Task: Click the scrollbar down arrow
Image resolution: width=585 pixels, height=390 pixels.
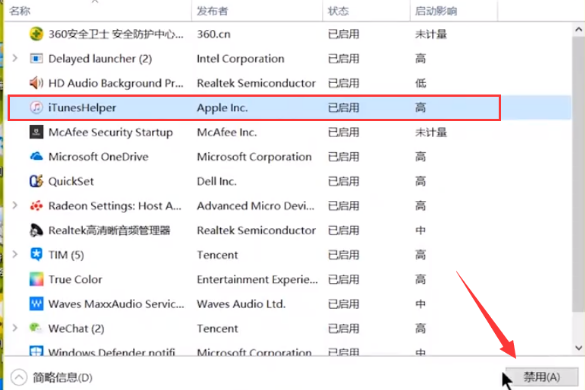Action: [x=578, y=348]
